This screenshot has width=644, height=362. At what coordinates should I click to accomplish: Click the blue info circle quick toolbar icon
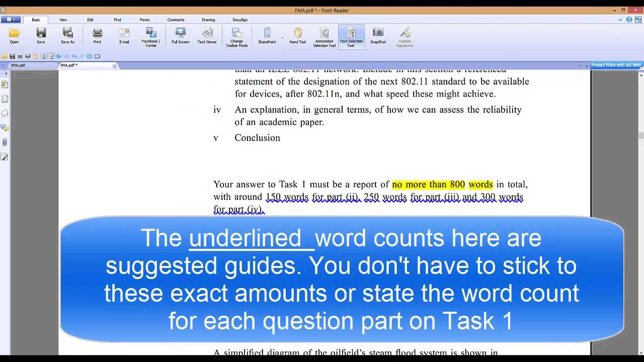tap(90, 56)
